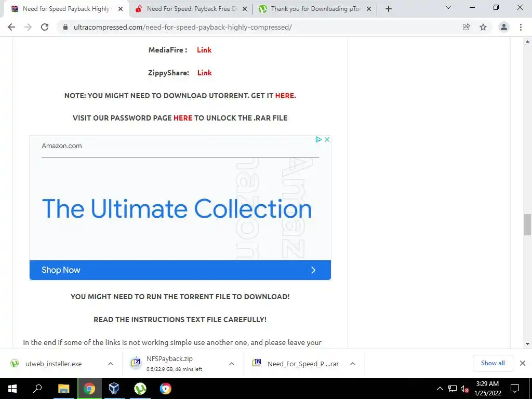Close the Amazon ad
This screenshot has height=399, width=532.
click(x=327, y=139)
